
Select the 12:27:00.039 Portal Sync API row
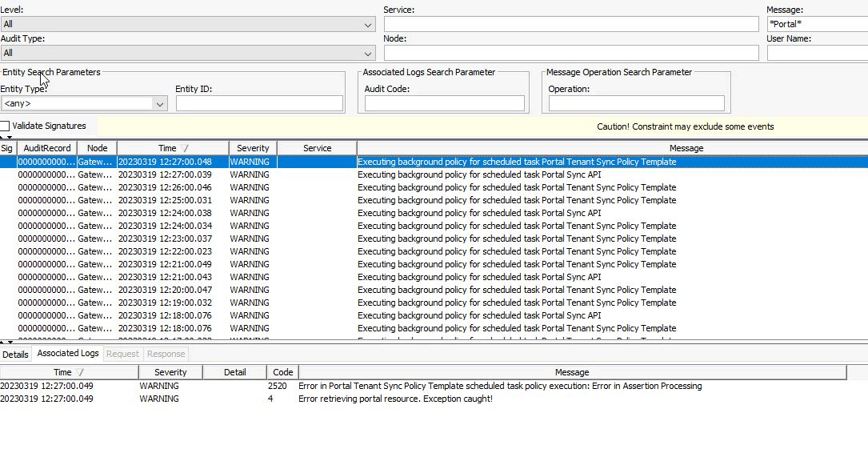tap(478, 174)
